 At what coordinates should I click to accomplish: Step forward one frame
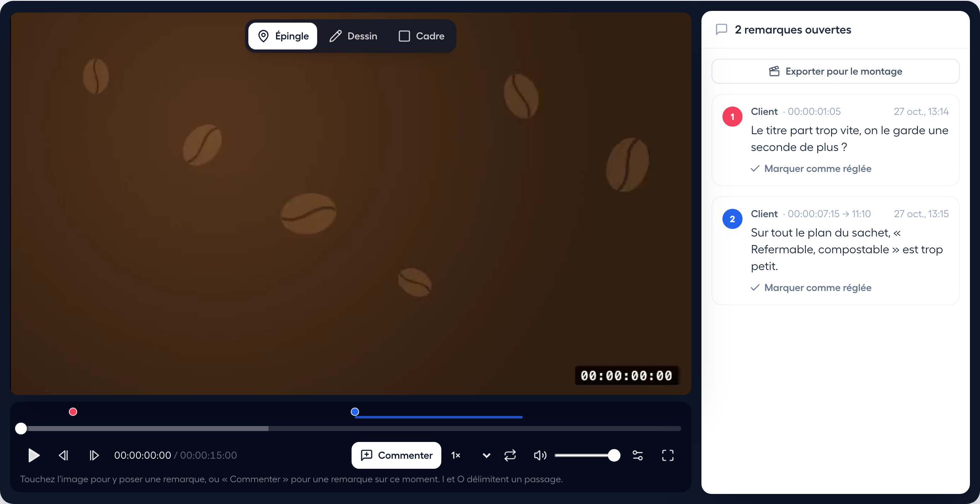94,455
